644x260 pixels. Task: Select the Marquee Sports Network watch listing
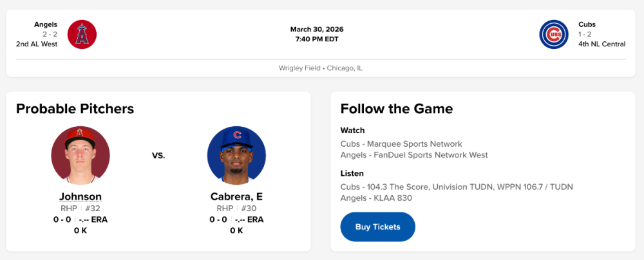pyautogui.click(x=401, y=144)
